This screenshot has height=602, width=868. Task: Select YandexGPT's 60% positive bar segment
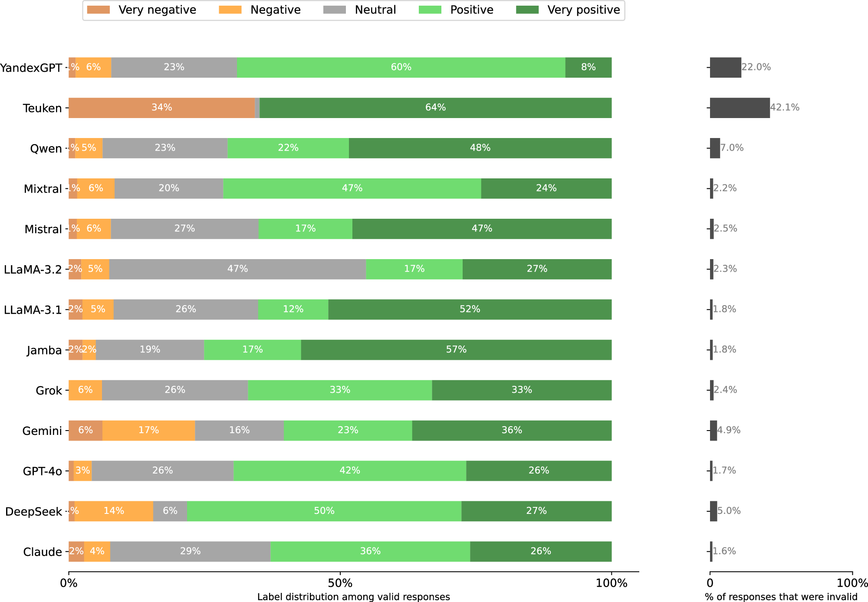401,67
